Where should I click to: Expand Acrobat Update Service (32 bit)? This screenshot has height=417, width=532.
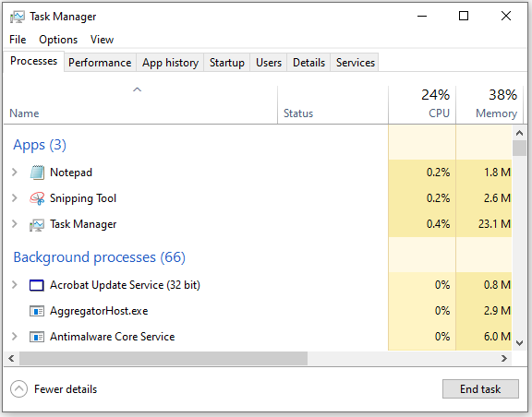(x=14, y=285)
